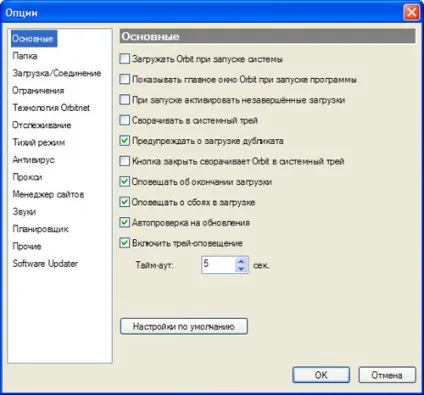
Task: Disable Автопроверка на обновления
Action: (125, 222)
